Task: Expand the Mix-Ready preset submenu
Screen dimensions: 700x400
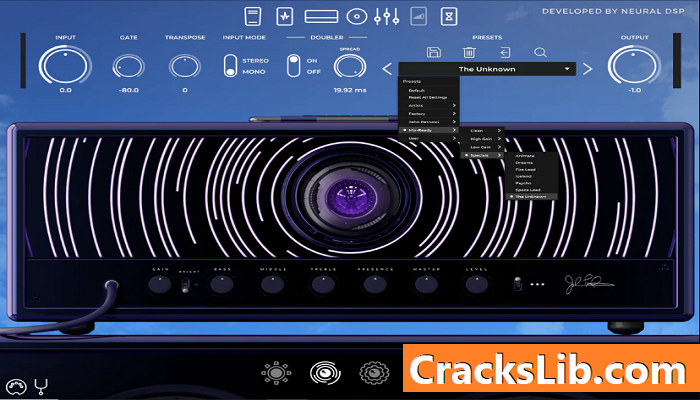Action: point(429,130)
